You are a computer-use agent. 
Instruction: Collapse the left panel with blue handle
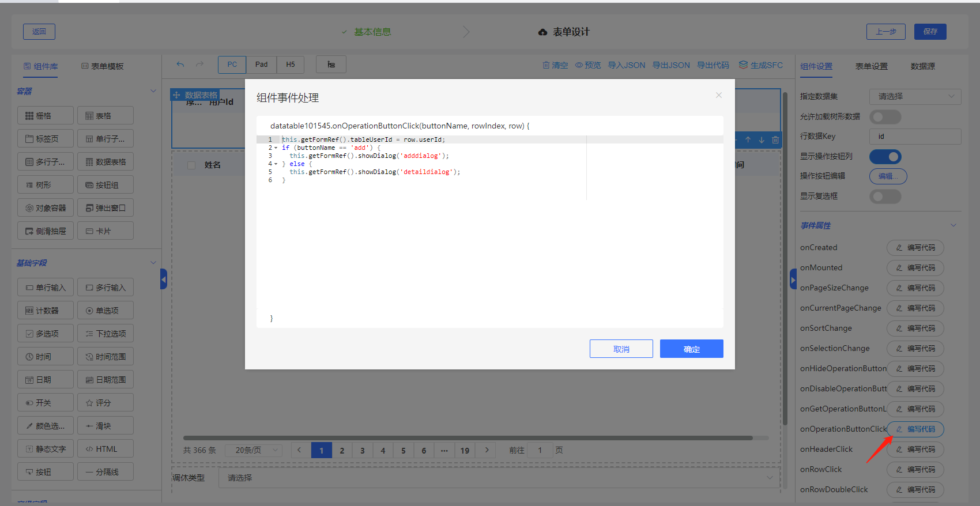[x=164, y=279]
